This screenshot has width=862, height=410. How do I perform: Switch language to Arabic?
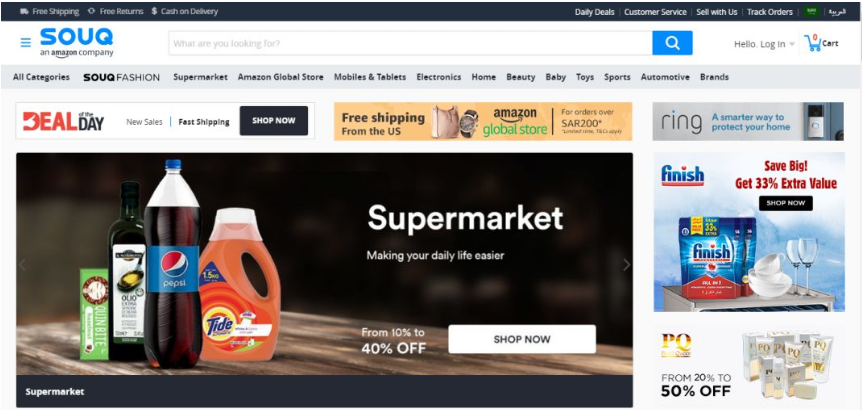point(837,12)
